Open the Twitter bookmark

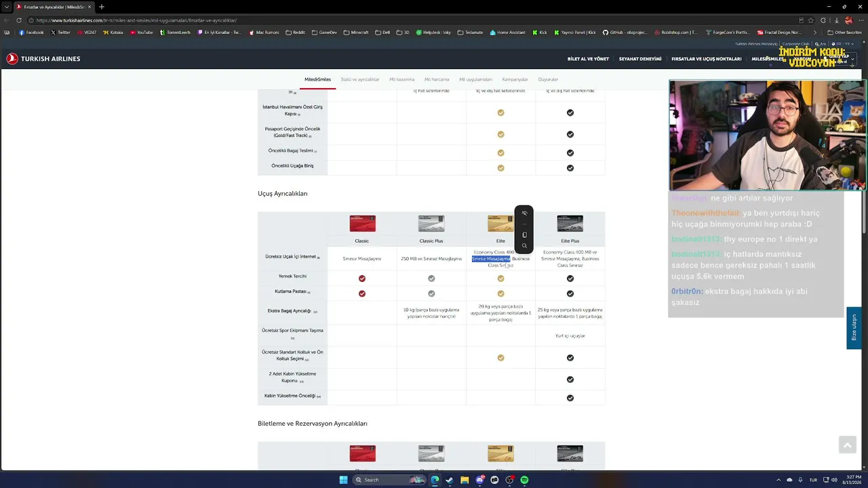click(60, 33)
